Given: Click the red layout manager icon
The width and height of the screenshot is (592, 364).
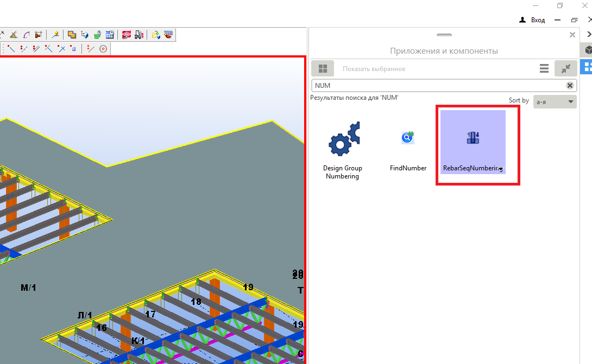Looking at the screenshot, I should tap(126, 35).
